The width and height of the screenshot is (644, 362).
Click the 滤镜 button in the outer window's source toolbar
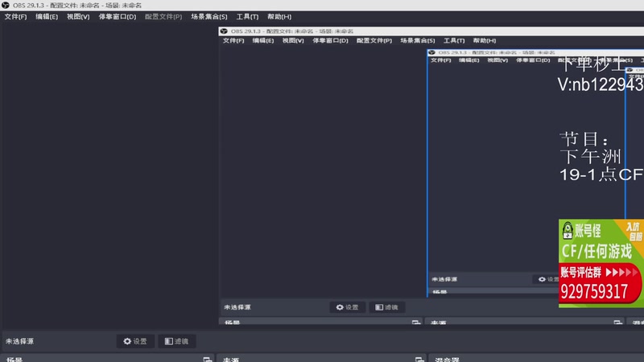[176, 341]
